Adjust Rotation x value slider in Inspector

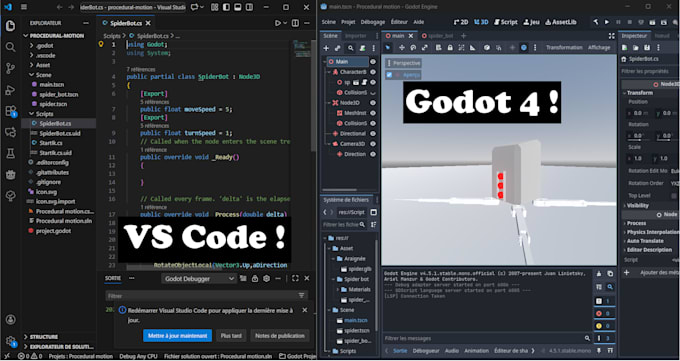coord(639,136)
